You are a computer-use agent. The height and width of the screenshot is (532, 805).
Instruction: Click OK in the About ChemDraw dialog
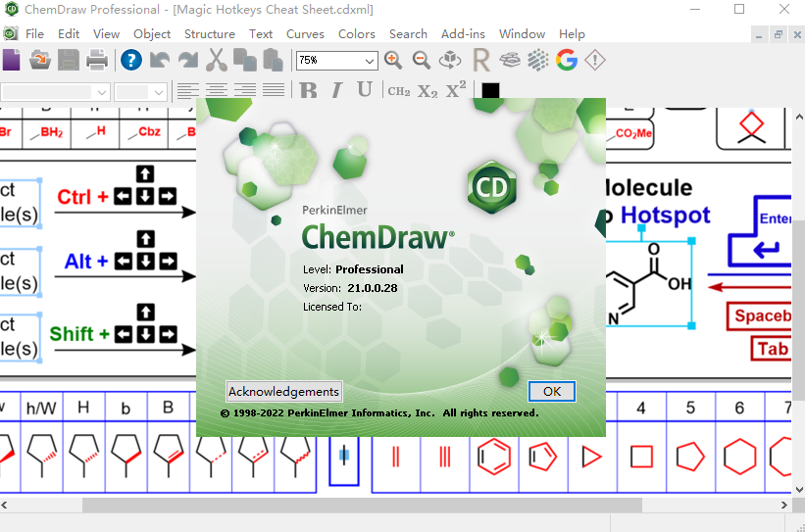click(552, 392)
